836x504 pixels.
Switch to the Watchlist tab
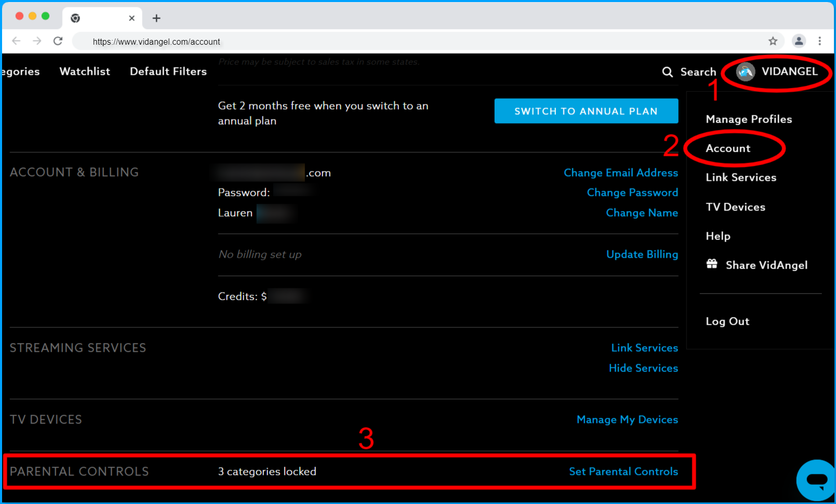(85, 71)
